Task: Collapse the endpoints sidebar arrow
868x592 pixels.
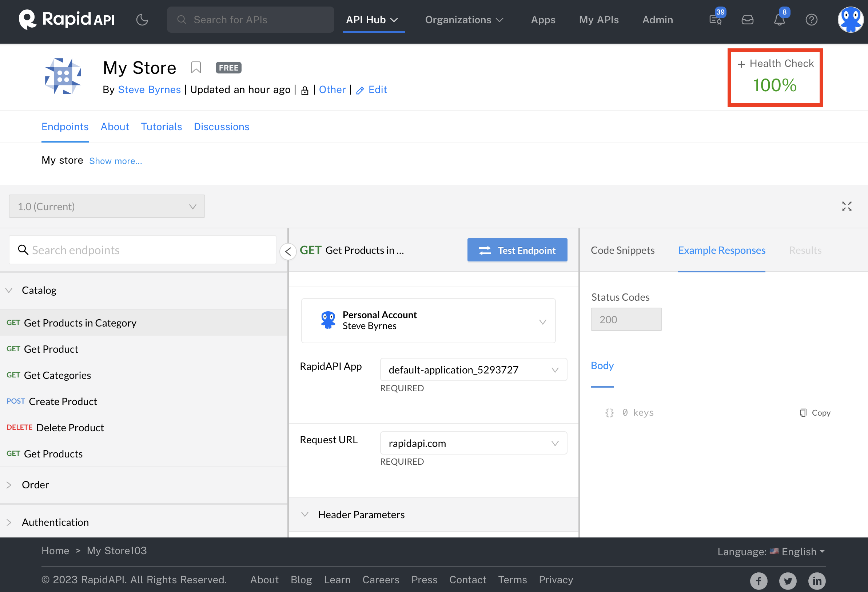Action: pos(288,251)
